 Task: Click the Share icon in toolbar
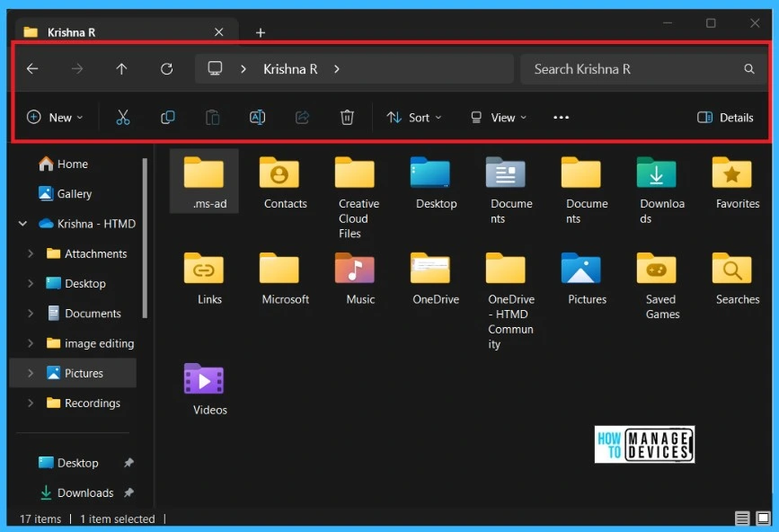click(302, 117)
